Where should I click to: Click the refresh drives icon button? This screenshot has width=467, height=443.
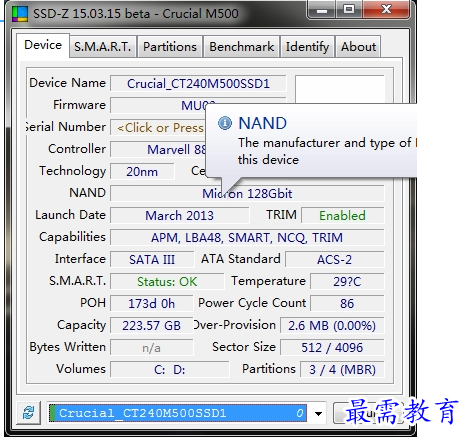click(28, 413)
